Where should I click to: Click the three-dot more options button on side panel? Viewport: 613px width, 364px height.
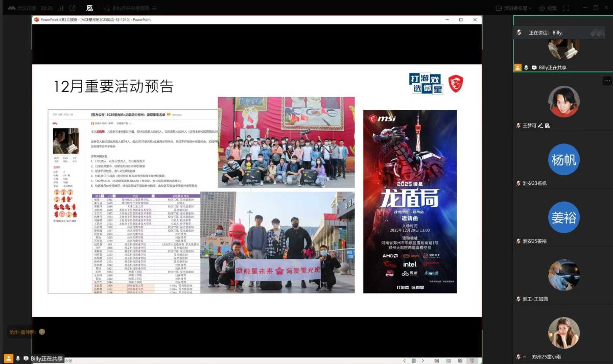[x=607, y=81]
